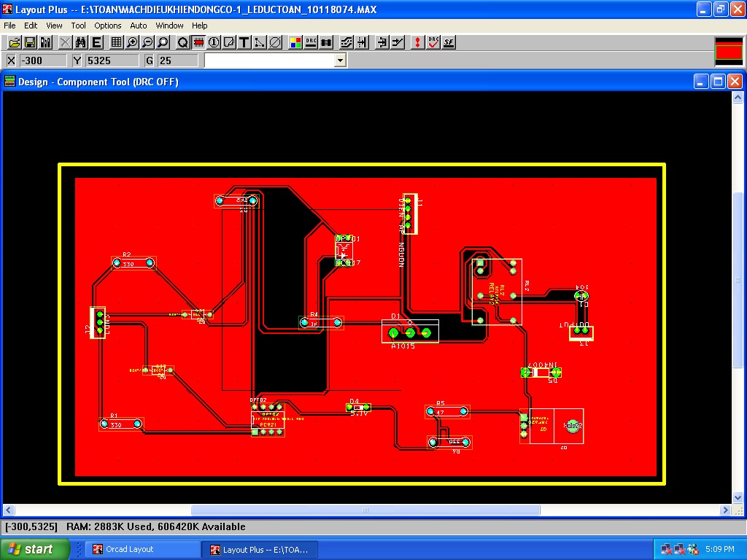The width and height of the screenshot is (747, 560).
Task: Open the spreadsheet view icon
Action: tap(116, 43)
